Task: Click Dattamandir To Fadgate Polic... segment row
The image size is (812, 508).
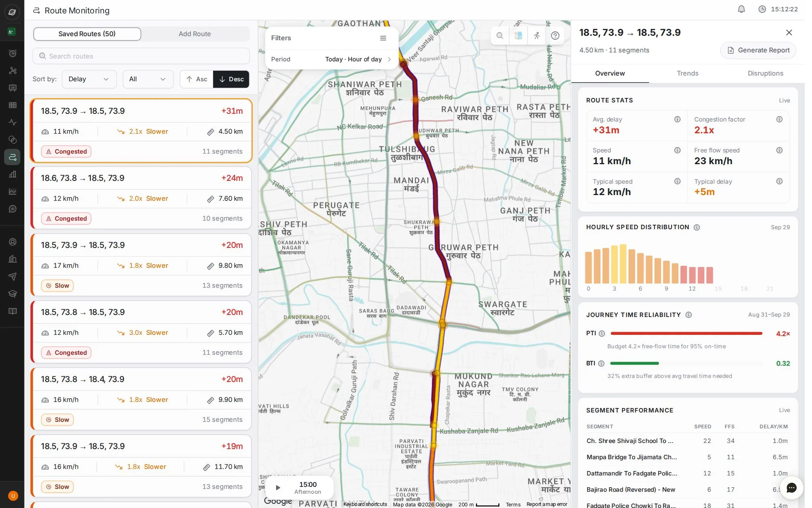Action: pyautogui.click(x=687, y=473)
